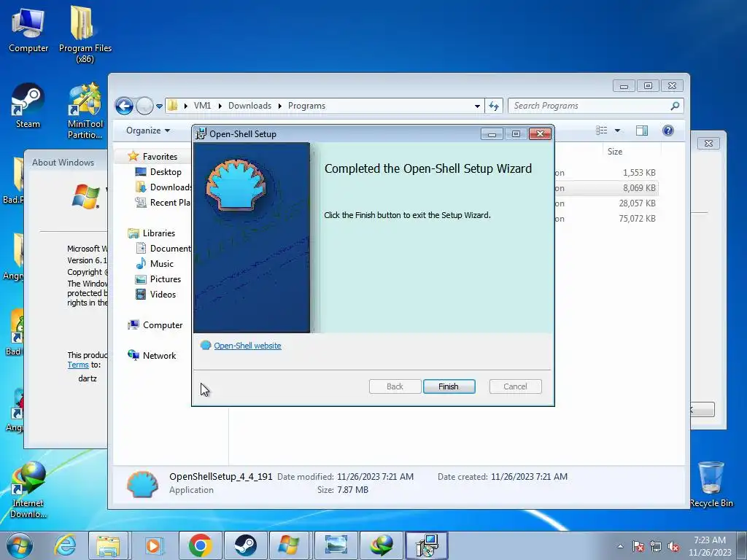Select Computer in the navigation pane
Image resolution: width=747 pixels, height=560 pixels.
[x=163, y=324]
